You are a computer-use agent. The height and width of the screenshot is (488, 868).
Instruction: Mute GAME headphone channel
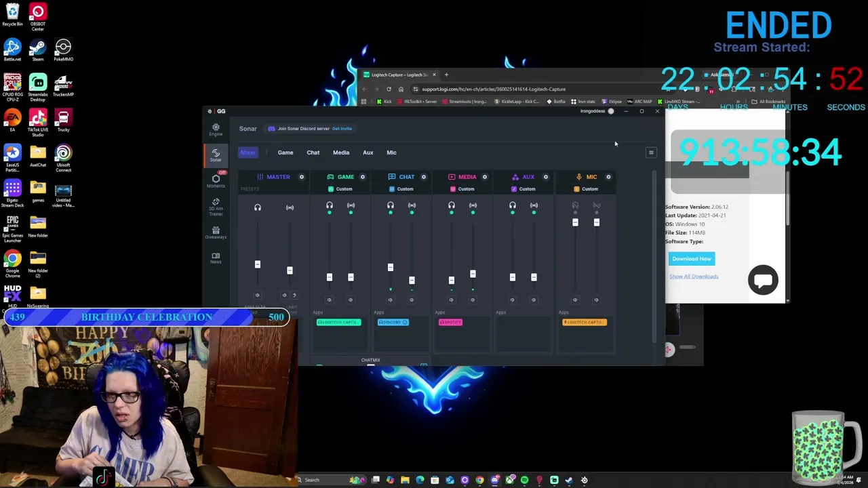pyautogui.click(x=329, y=300)
